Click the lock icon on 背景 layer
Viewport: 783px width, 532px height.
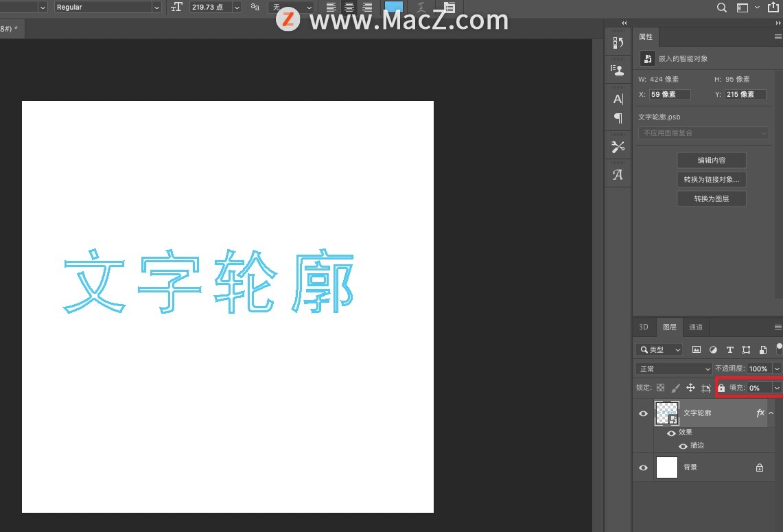760,467
